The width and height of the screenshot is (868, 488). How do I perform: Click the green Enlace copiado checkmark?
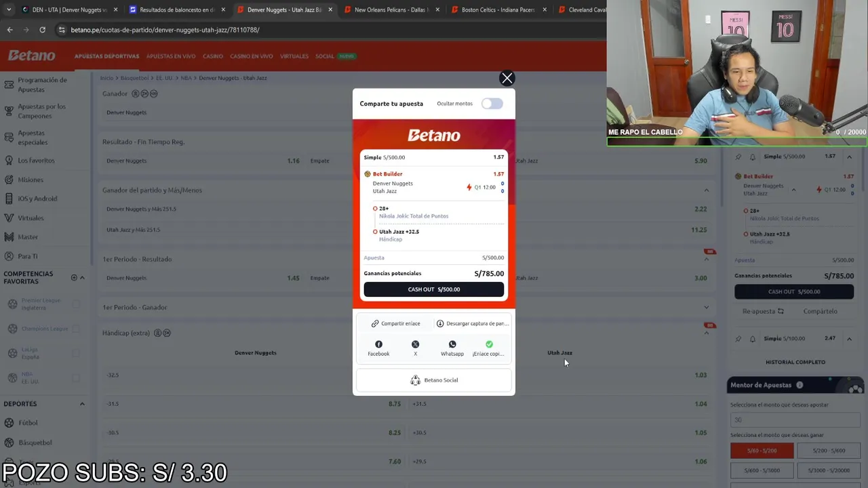(489, 344)
